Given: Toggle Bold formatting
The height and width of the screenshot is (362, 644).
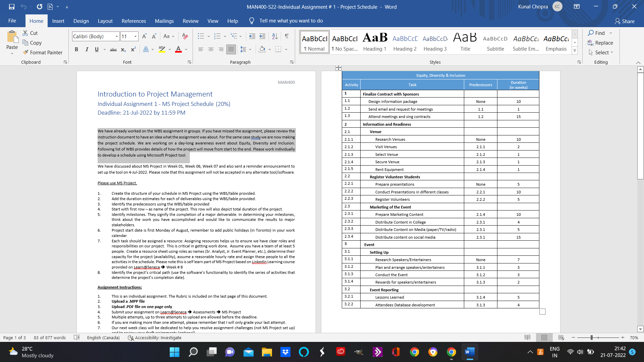Looking at the screenshot, I should point(76,49).
